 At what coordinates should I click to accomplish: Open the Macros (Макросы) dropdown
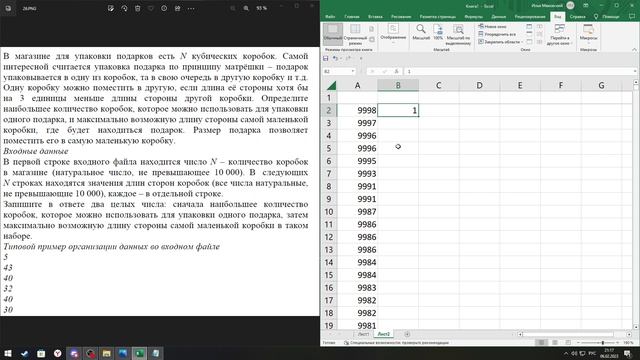[x=588, y=33]
